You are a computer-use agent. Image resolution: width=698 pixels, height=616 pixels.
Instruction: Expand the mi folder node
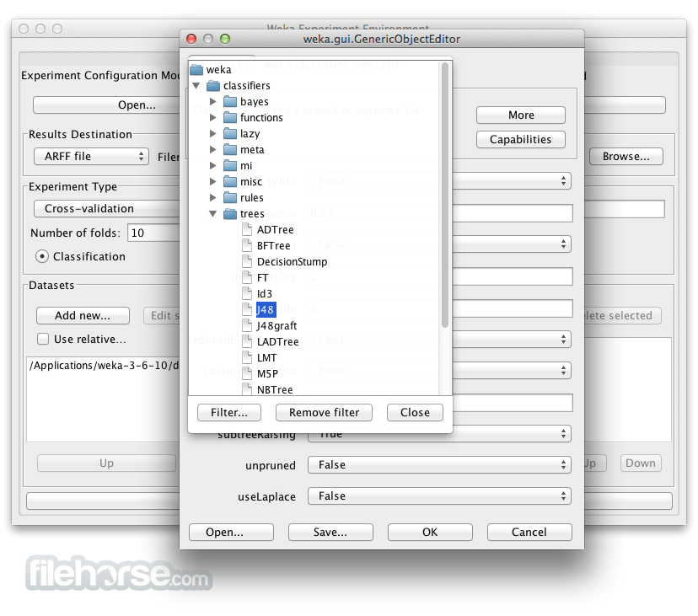[212, 165]
